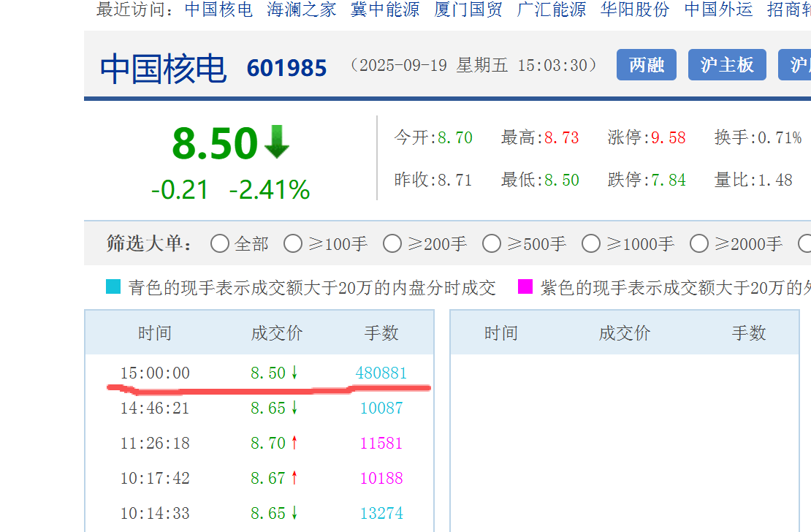Click the 量比 value 1.48
Viewport: 811px width, 532px height.
[x=774, y=180]
